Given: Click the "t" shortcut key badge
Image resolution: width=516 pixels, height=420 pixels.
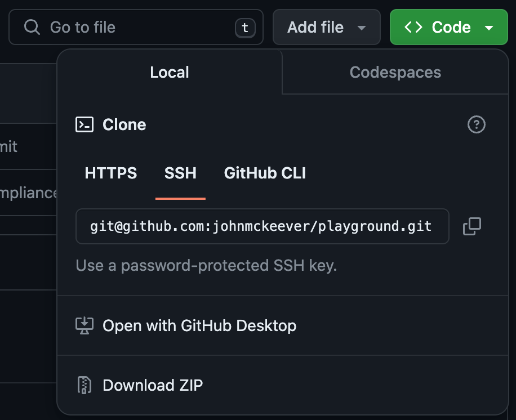Looking at the screenshot, I should click(x=245, y=28).
